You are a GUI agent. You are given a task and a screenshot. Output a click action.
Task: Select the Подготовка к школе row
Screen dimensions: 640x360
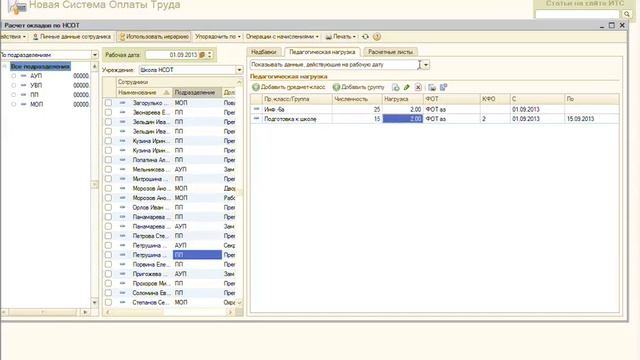pyautogui.click(x=435, y=119)
